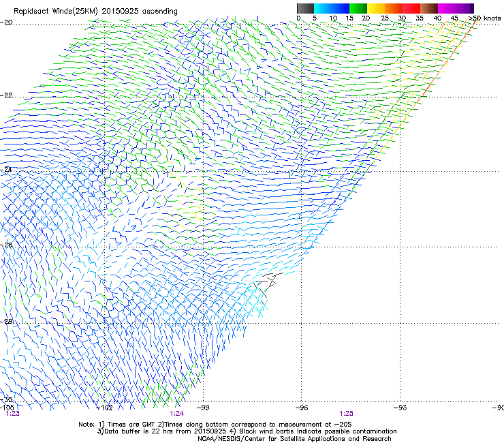Click the longitude label '-102'

tap(105, 408)
